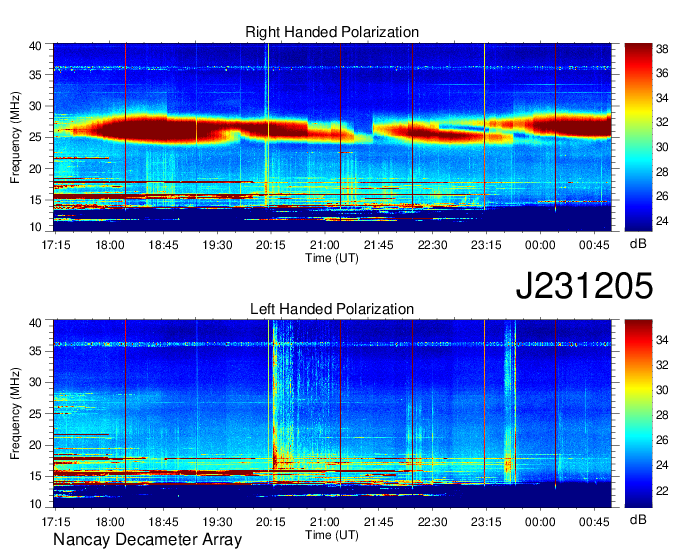Click the 15 MHz tick on Left Handed plot
Image resolution: width=680 pixels, height=552 pixels.
tap(35, 477)
